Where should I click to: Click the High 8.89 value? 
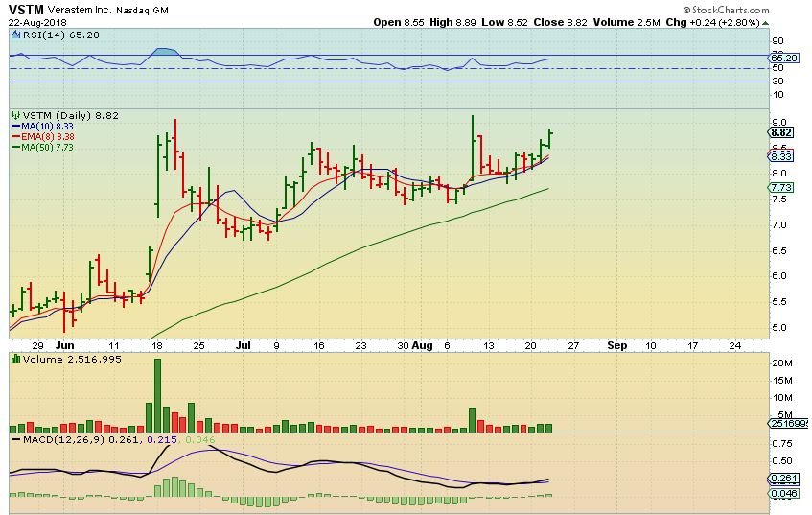[x=452, y=22]
